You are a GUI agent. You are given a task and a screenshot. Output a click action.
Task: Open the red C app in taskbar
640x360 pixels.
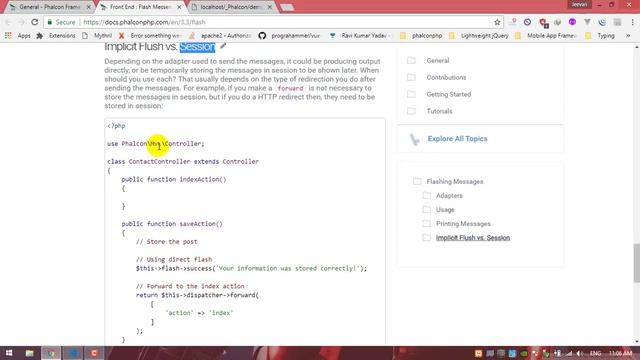point(94,353)
